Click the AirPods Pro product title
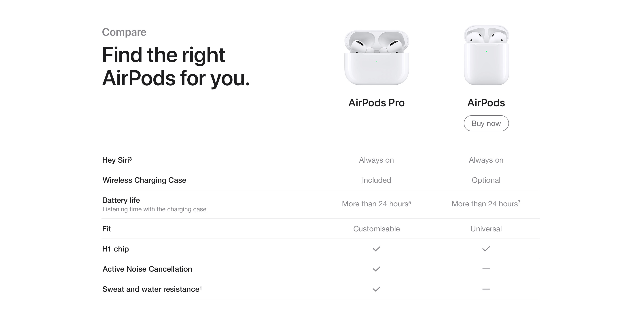644x327 pixels. [x=377, y=103]
